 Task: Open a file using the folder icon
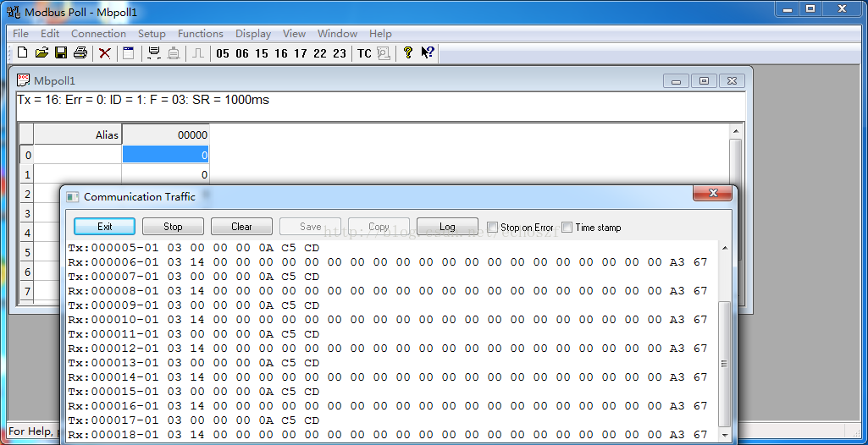click(x=41, y=52)
